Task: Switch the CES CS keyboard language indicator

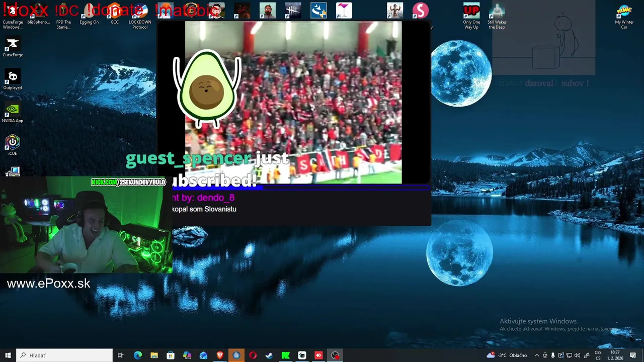Action: (x=598, y=355)
